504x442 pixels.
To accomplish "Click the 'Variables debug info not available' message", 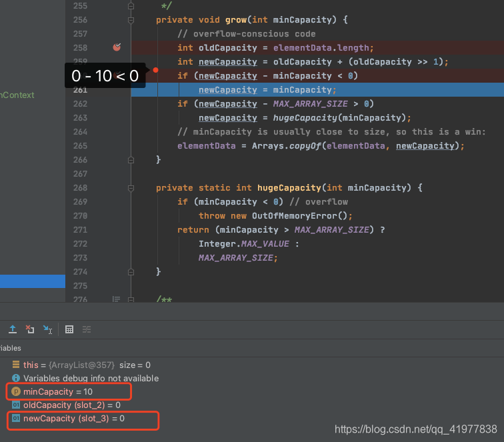I will [91, 379].
